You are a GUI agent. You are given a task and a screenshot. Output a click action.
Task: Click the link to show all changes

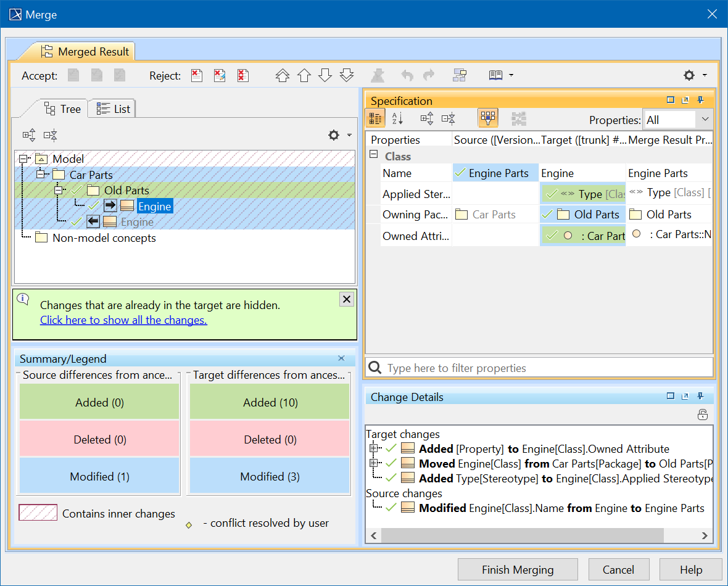[123, 320]
